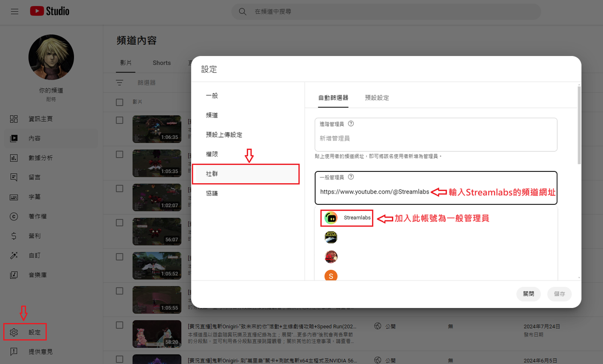
Task: Click the 一般管理員 field containing Streamlabs URL
Action: tap(436, 188)
